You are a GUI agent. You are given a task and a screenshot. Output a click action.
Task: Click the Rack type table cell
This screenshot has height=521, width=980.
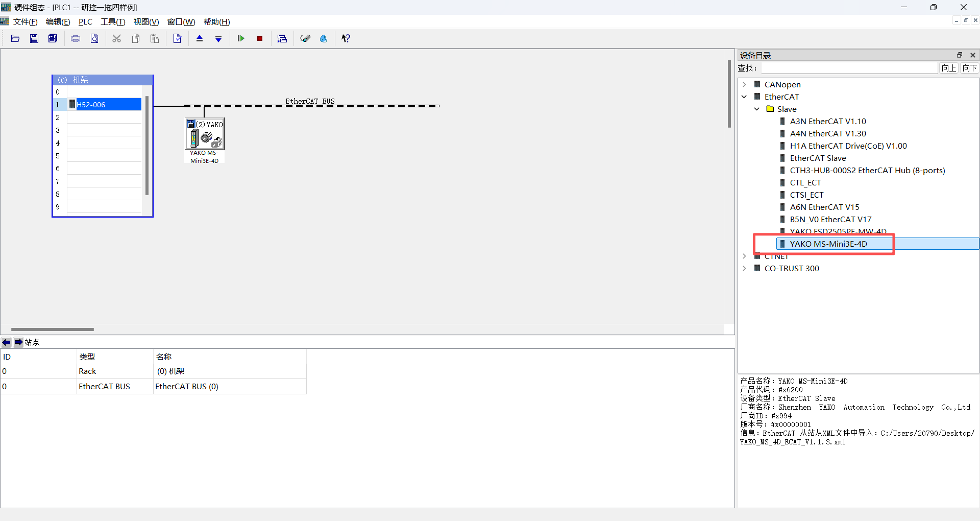tap(115, 371)
